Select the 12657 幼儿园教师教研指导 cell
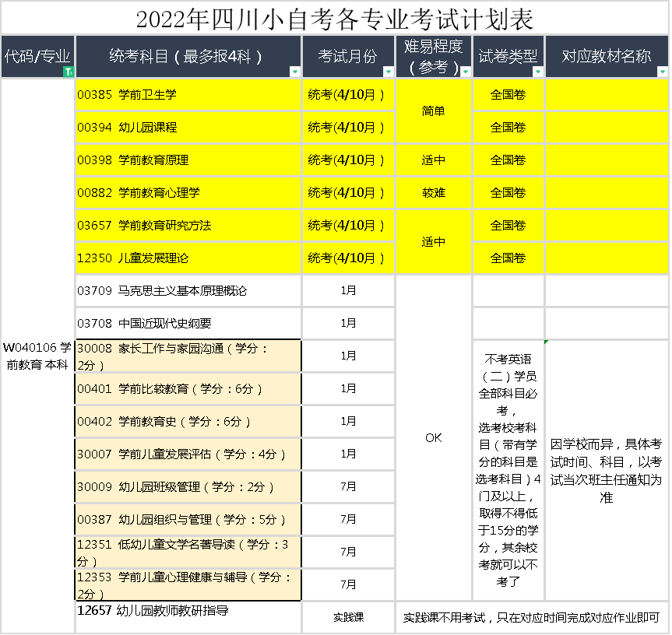672x635 pixels. coord(188,617)
